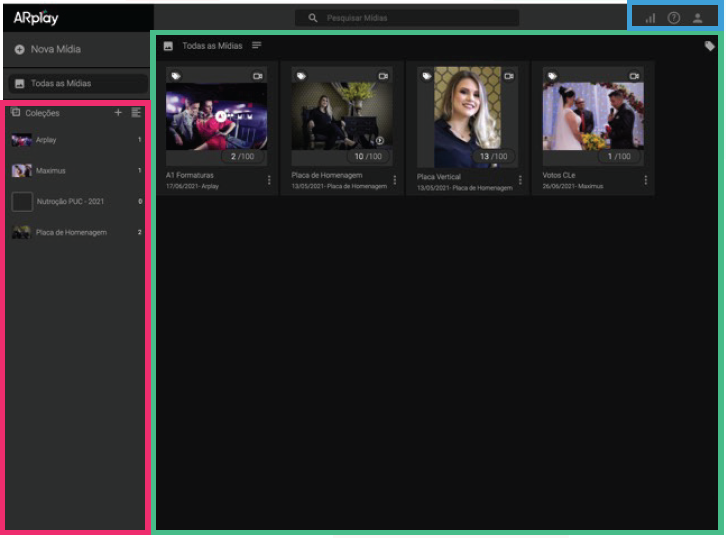Click the tag icon on Placa de Homenagem card

(301, 76)
